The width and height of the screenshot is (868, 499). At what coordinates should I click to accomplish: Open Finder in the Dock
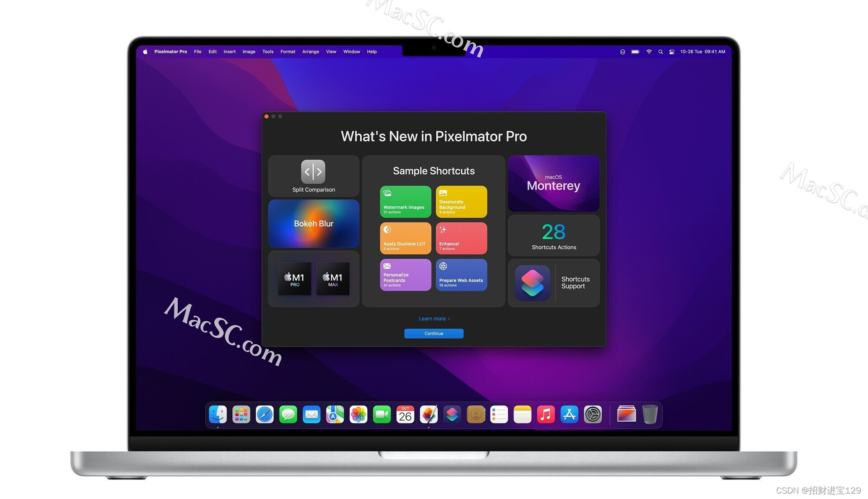point(217,414)
